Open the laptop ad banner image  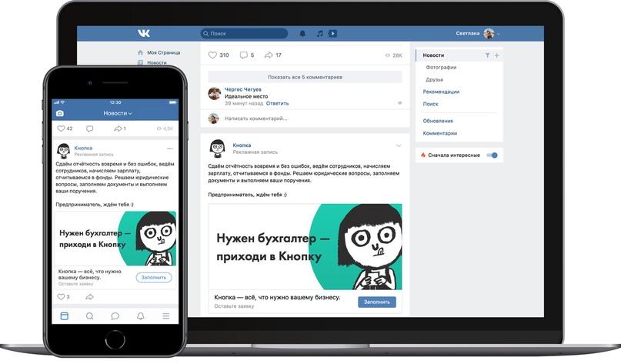(x=305, y=247)
